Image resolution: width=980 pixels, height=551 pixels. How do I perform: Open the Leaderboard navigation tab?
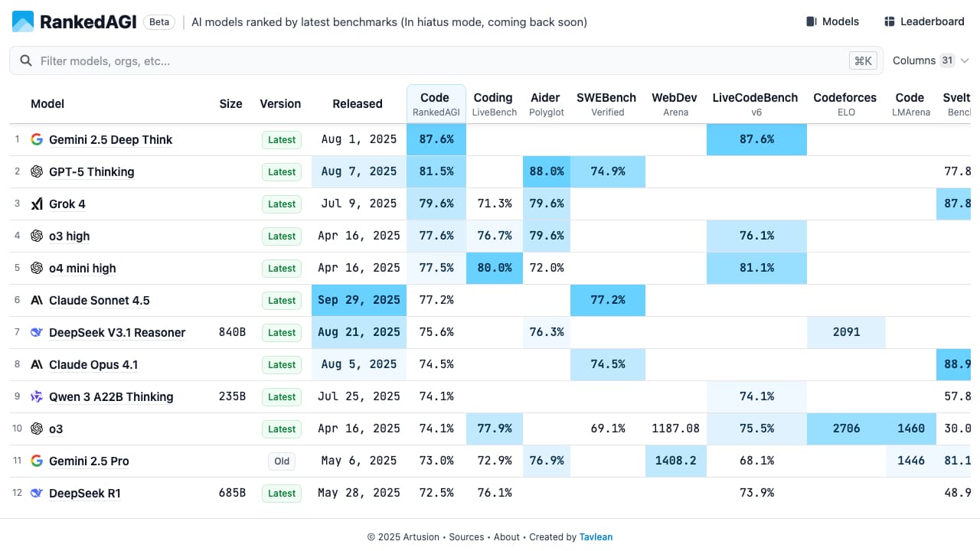click(x=924, y=21)
